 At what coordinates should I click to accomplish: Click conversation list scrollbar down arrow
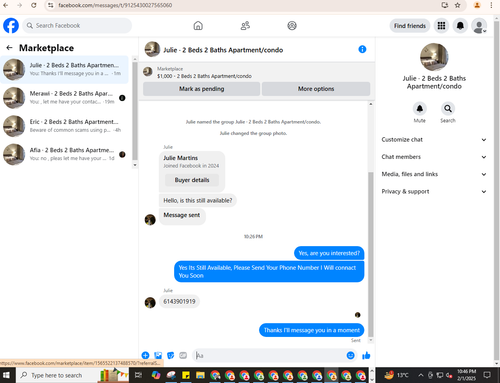pyautogui.click(x=135, y=165)
